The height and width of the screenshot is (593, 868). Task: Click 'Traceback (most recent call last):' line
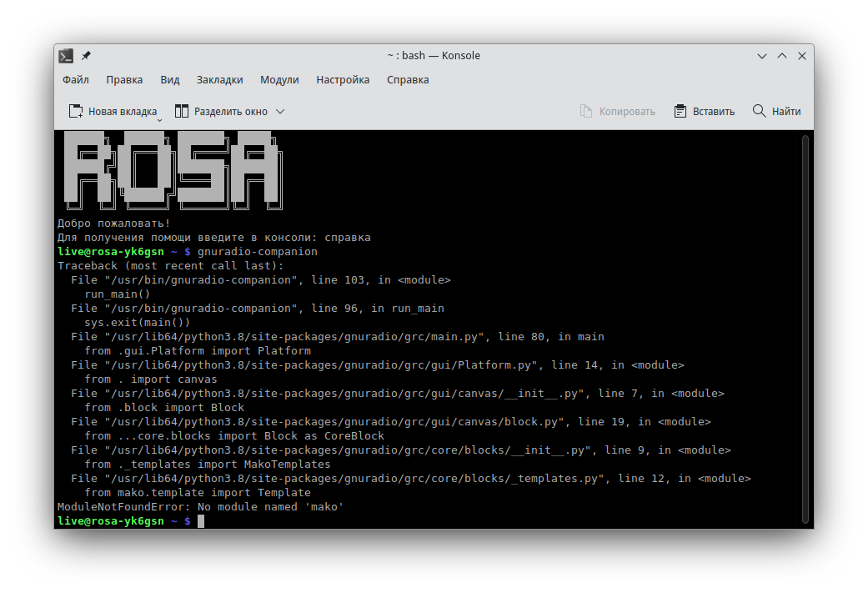point(170,266)
